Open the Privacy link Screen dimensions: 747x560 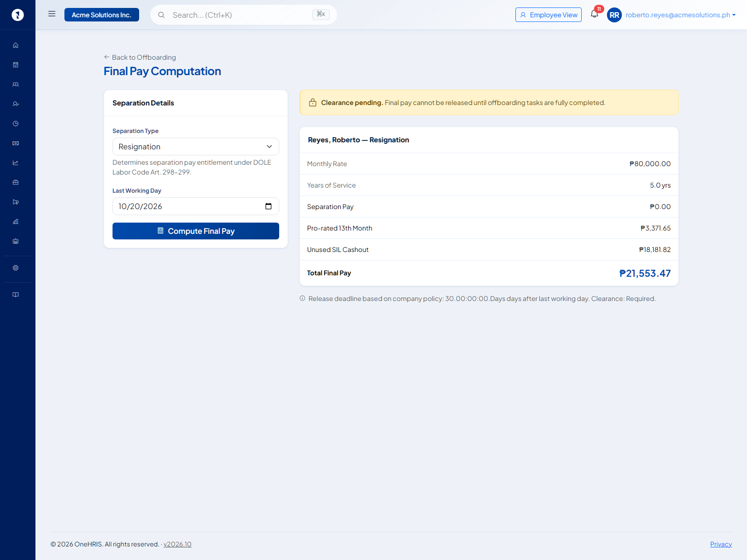[721, 544]
